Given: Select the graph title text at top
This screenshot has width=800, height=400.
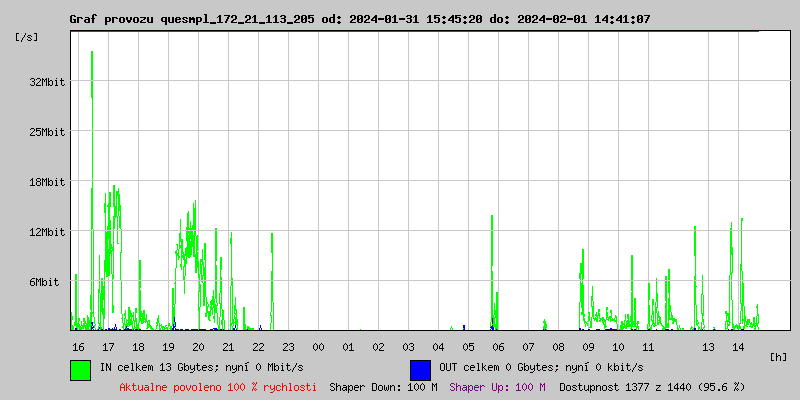Looking at the screenshot, I should click(359, 19).
